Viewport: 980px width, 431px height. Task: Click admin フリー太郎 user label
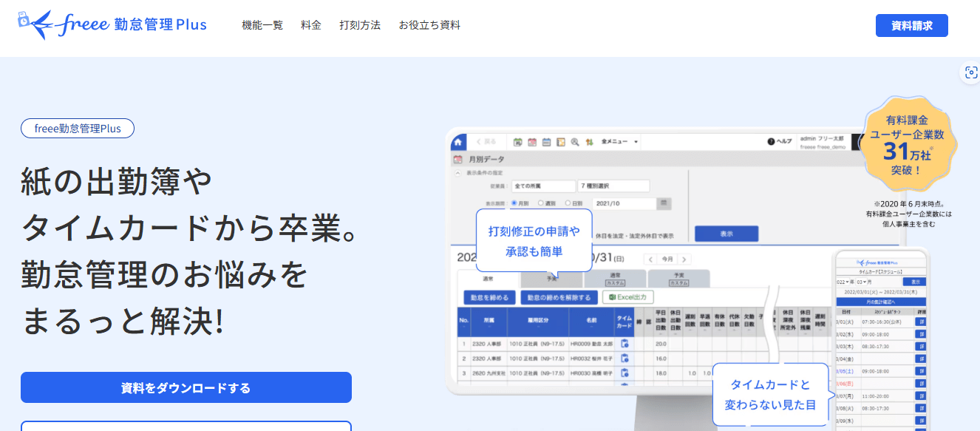click(823, 139)
